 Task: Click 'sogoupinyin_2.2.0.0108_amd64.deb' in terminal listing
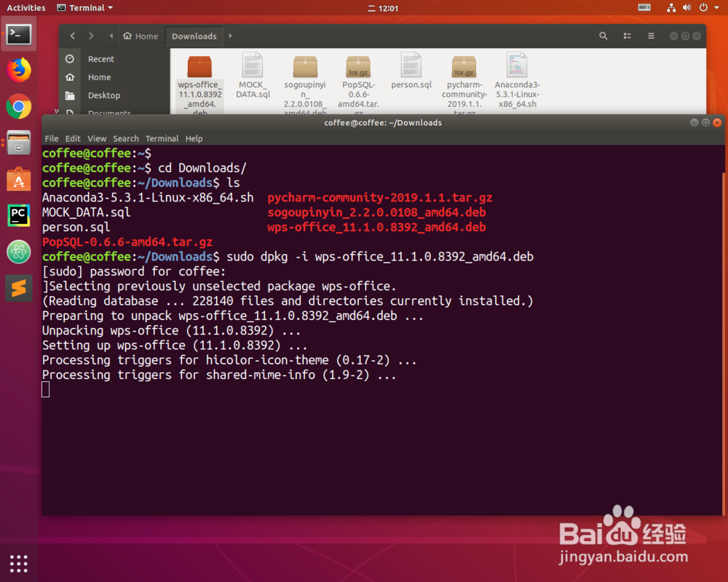point(376,212)
